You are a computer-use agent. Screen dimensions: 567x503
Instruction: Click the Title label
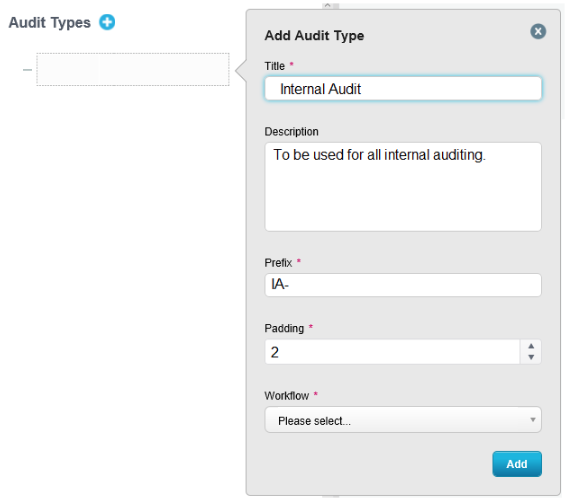(274, 66)
